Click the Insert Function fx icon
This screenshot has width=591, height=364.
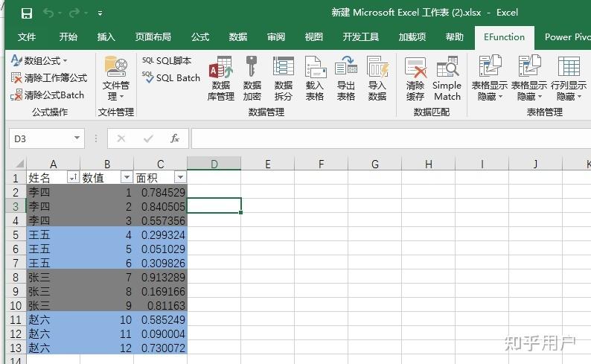[174, 138]
